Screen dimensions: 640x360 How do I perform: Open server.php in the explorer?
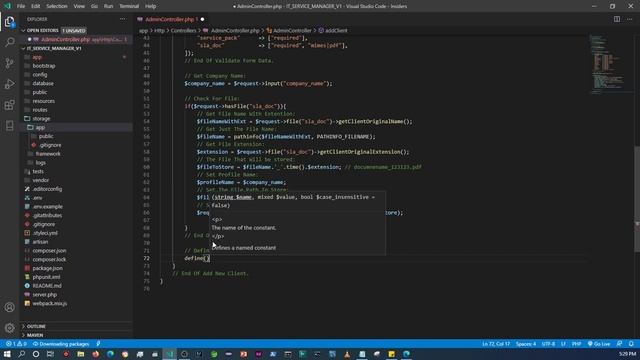pyautogui.click(x=44, y=295)
